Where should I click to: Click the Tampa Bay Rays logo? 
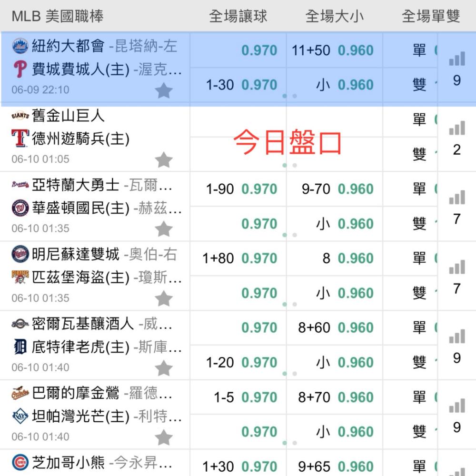click(x=20, y=416)
